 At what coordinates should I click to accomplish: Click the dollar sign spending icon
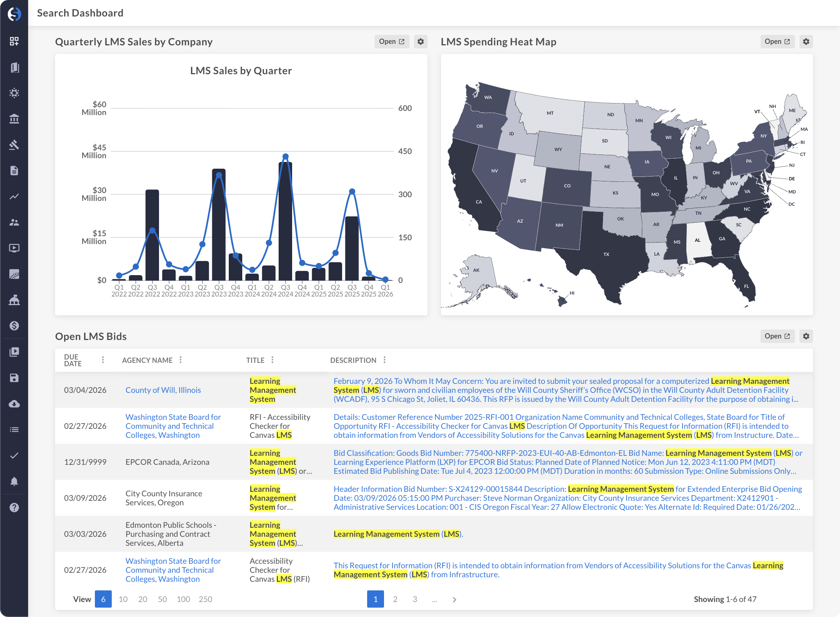pyautogui.click(x=14, y=326)
